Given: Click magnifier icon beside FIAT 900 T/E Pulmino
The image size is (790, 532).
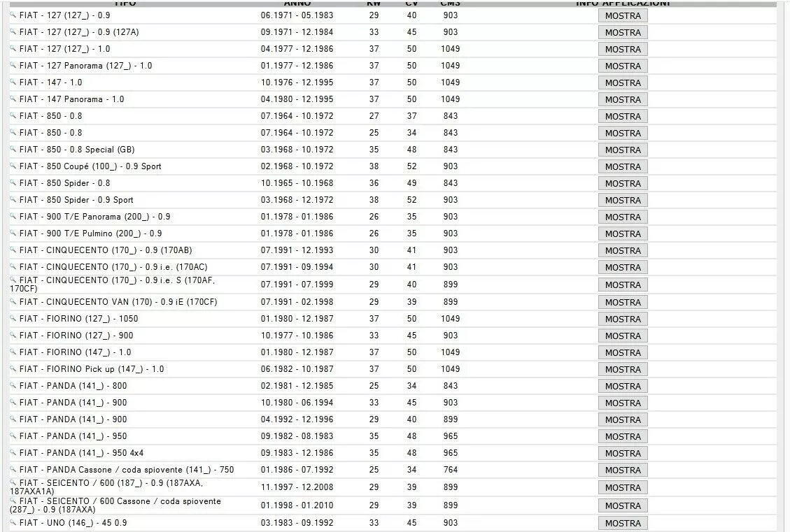Looking at the screenshot, I should (13, 233).
